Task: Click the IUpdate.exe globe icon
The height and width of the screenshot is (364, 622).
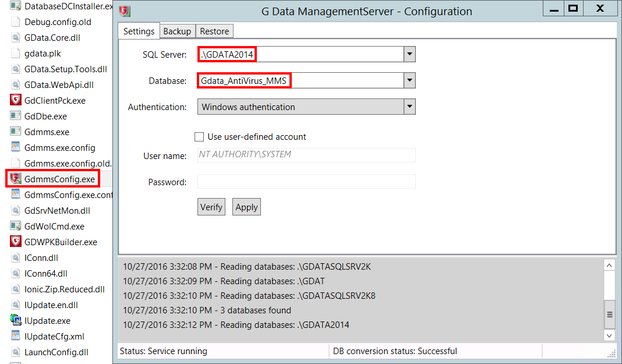Action: [x=16, y=320]
